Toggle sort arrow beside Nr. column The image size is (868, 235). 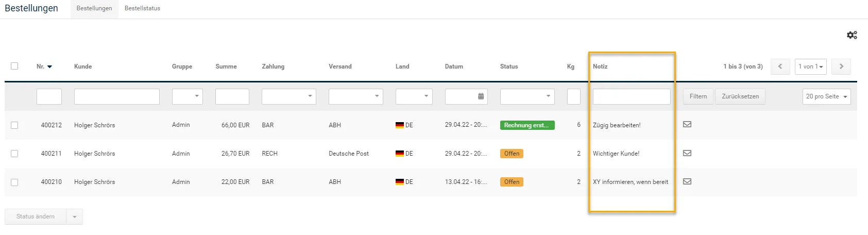coord(49,66)
